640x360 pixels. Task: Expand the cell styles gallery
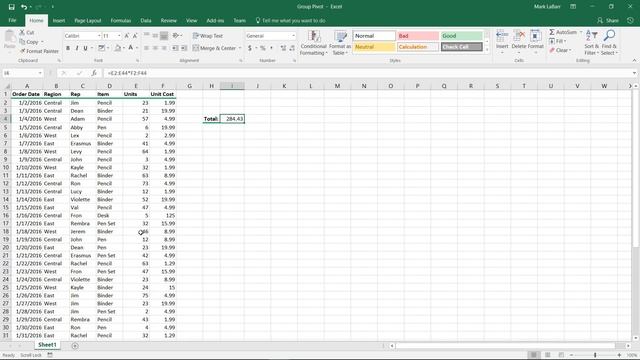click(x=487, y=49)
